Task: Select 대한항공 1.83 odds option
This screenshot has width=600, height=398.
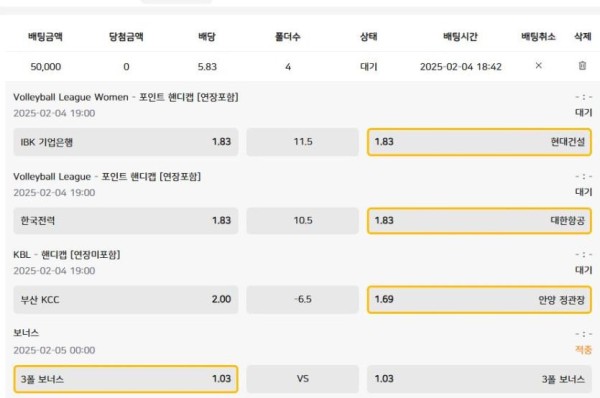Action: 479,221
